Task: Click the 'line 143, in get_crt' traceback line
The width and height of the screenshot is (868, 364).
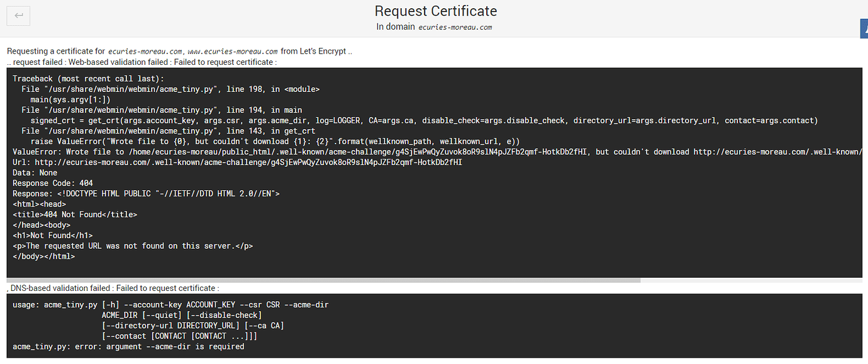Action: (169, 131)
